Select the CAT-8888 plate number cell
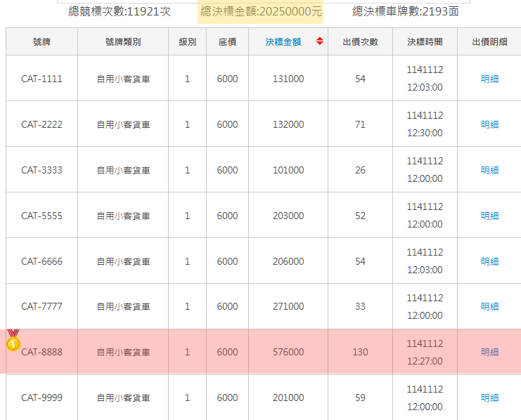Screen dimensions: 521x420 (x=41, y=352)
